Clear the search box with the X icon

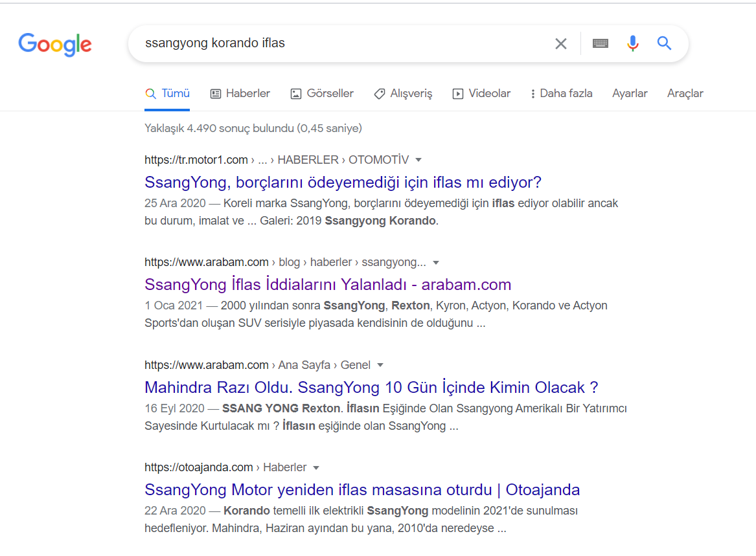[561, 44]
